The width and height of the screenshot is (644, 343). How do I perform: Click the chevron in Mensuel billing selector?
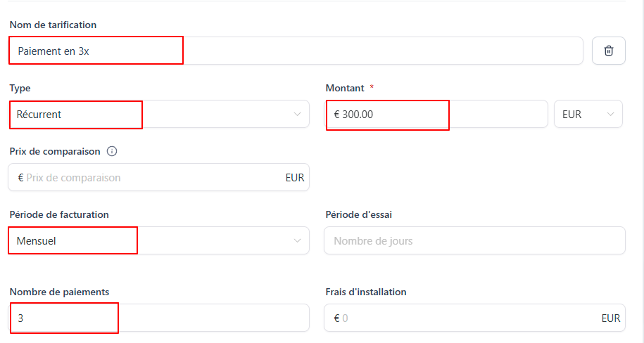(x=296, y=240)
